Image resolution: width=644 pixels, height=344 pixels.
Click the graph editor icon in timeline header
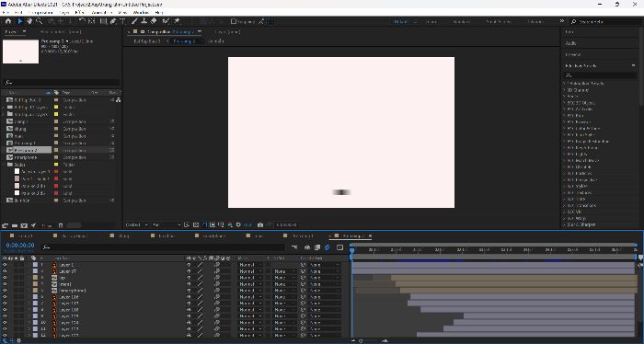339,247
